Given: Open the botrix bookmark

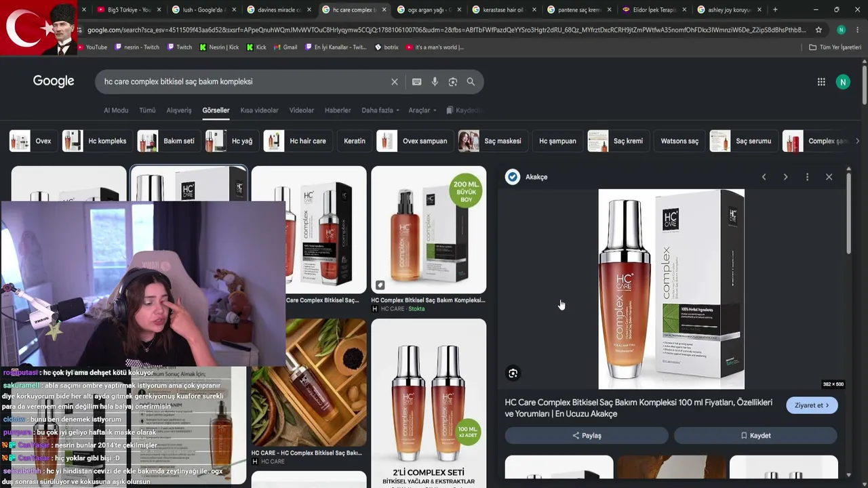Looking at the screenshot, I should point(387,47).
